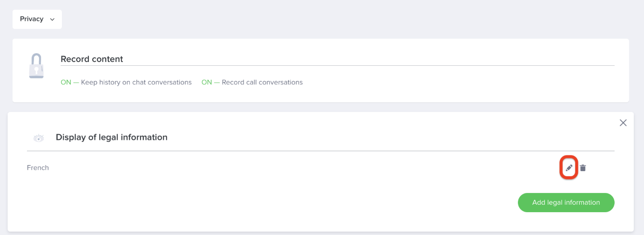Click the eye icon beside Display of legal information

pyautogui.click(x=39, y=138)
